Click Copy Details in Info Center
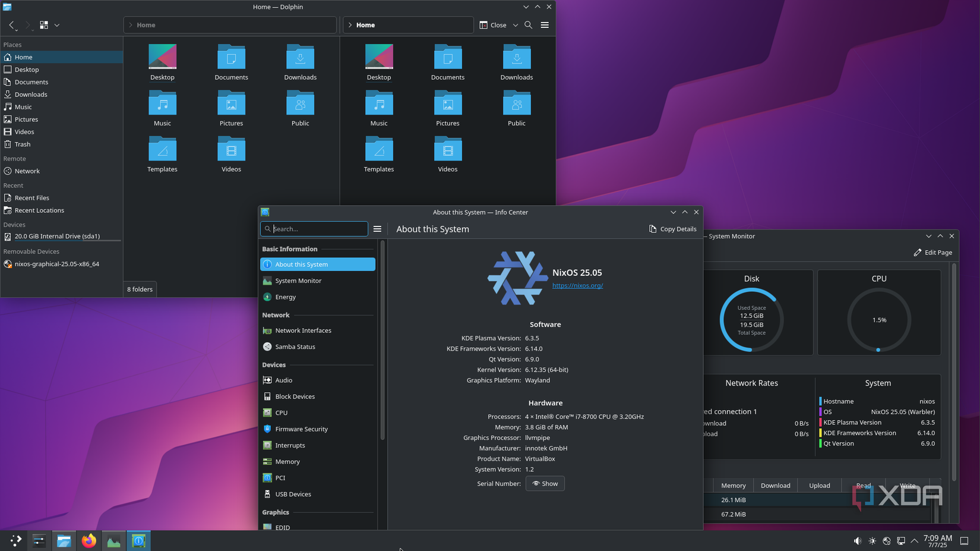Viewport: 980px width, 551px height. 672,229
